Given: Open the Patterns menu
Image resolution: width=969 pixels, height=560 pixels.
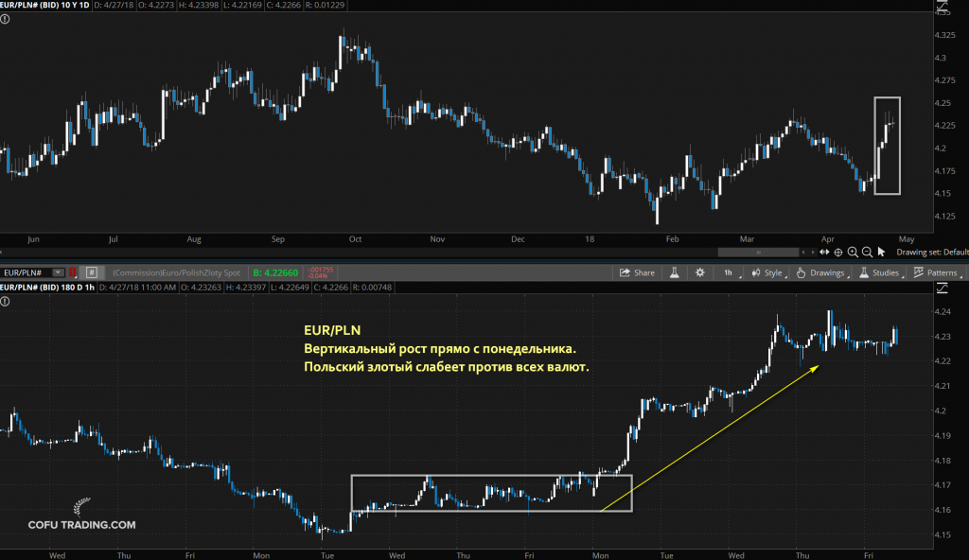Looking at the screenshot, I should click(936, 272).
